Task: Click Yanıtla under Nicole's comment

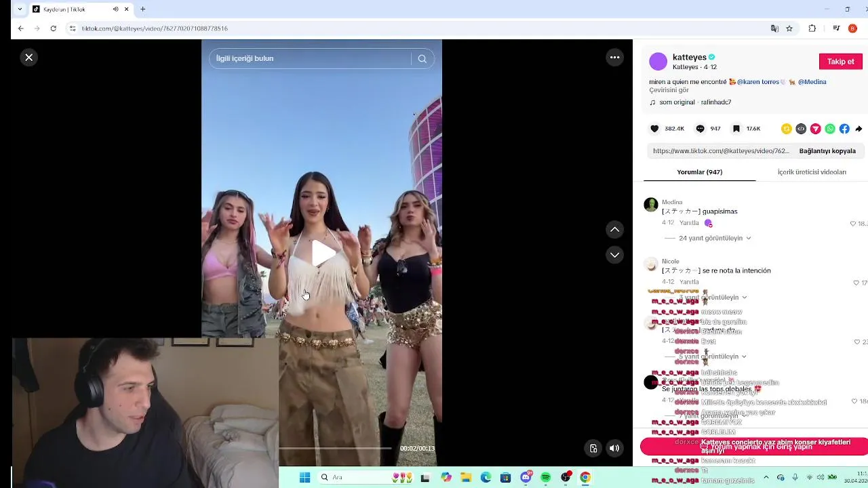Action: (689, 282)
